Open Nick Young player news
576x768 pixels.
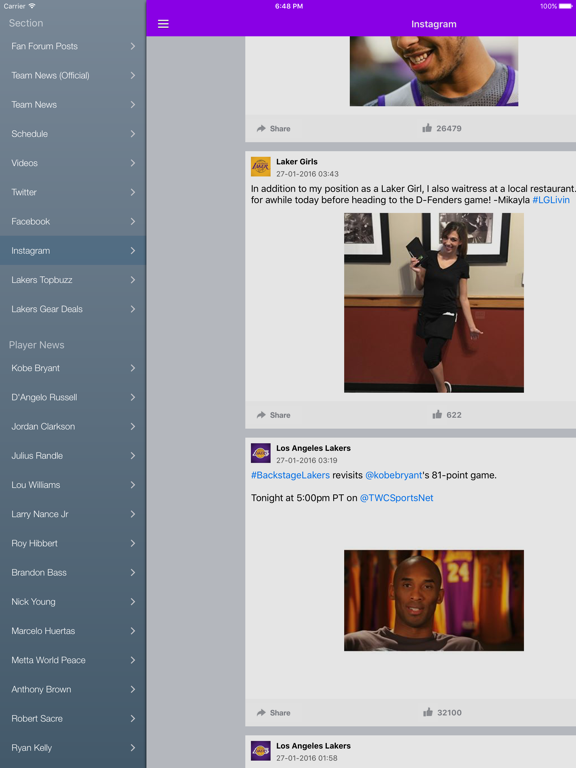[73, 601]
